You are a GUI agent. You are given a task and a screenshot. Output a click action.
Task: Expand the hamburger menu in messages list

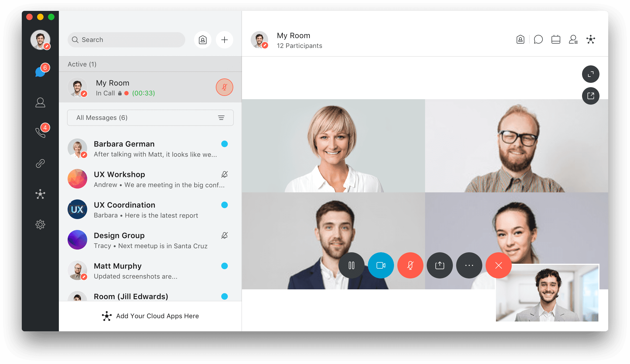click(x=222, y=117)
